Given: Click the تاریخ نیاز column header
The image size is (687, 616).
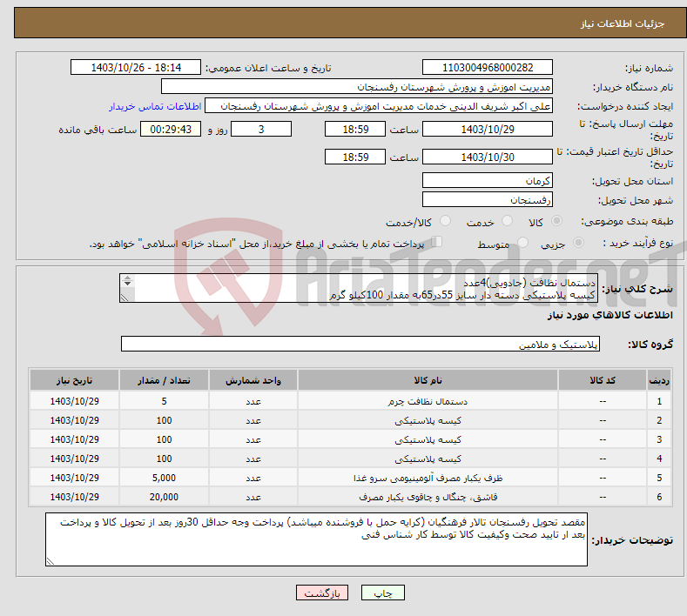Looking at the screenshot, I should (75, 380).
